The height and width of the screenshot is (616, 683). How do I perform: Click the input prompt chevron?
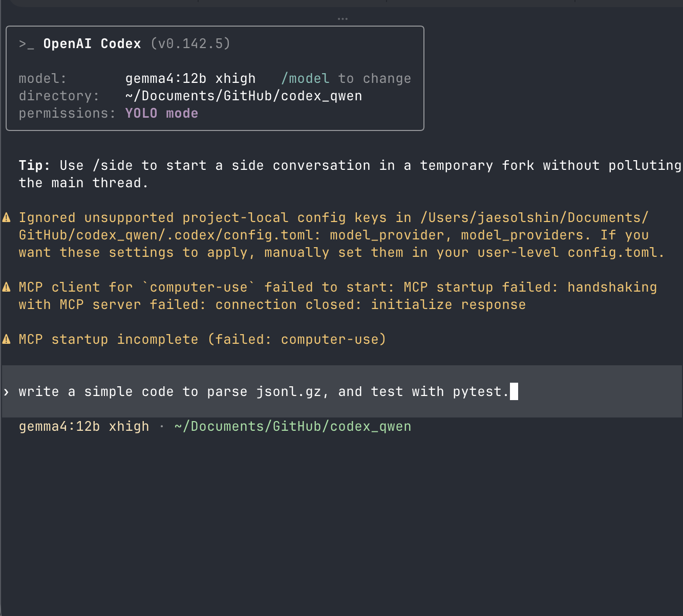6,392
